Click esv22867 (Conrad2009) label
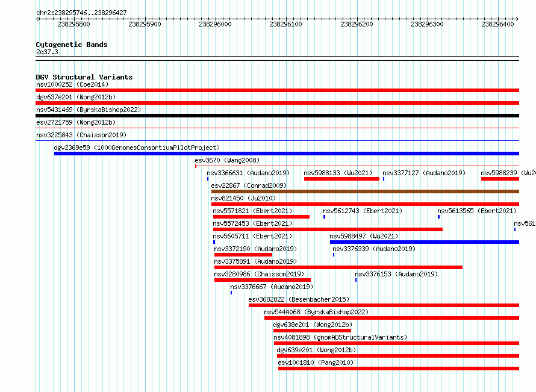The height and width of the screenshot is (392, 536). click(x=249, y=185)
